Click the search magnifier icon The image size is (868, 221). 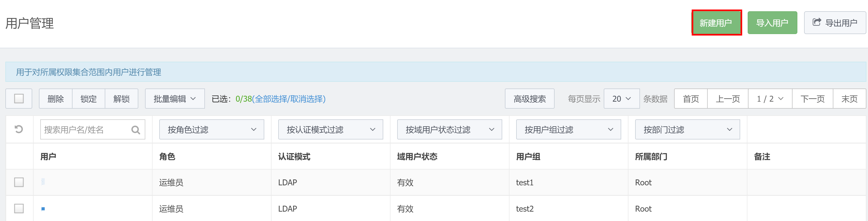[135, 130]
